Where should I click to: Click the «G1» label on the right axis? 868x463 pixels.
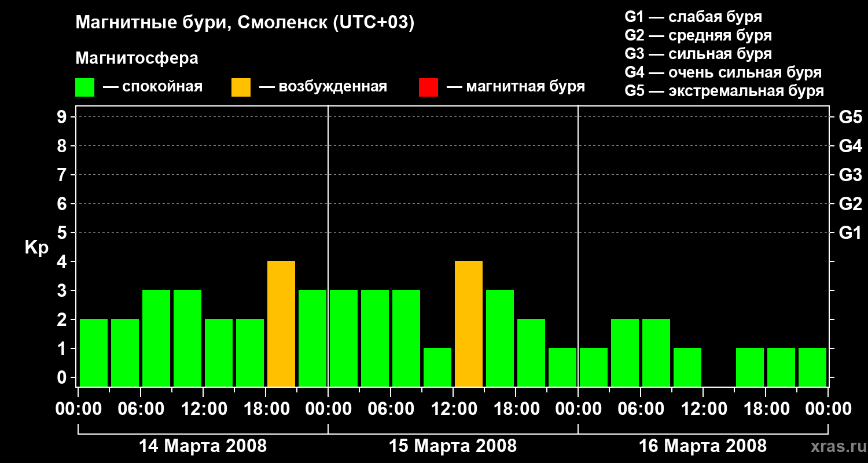pyautogui.click(x=850, y=233)
